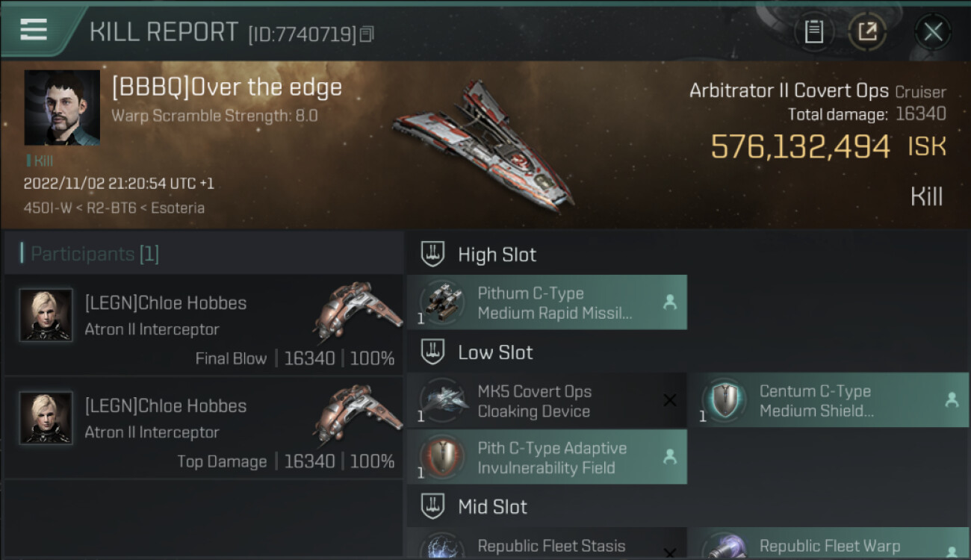This screenshot has height=560, width=971.
Task: Open the hamburger menu icon
Action: (x=34, y=30)
